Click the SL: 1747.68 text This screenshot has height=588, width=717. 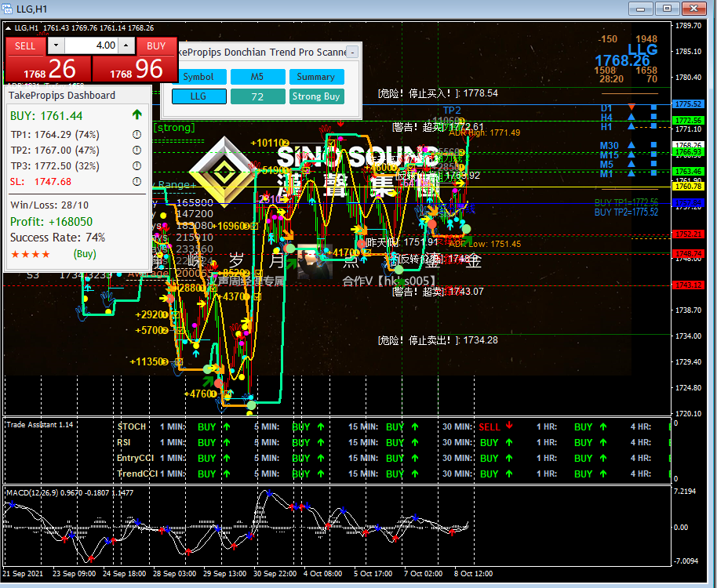[41, 182]
